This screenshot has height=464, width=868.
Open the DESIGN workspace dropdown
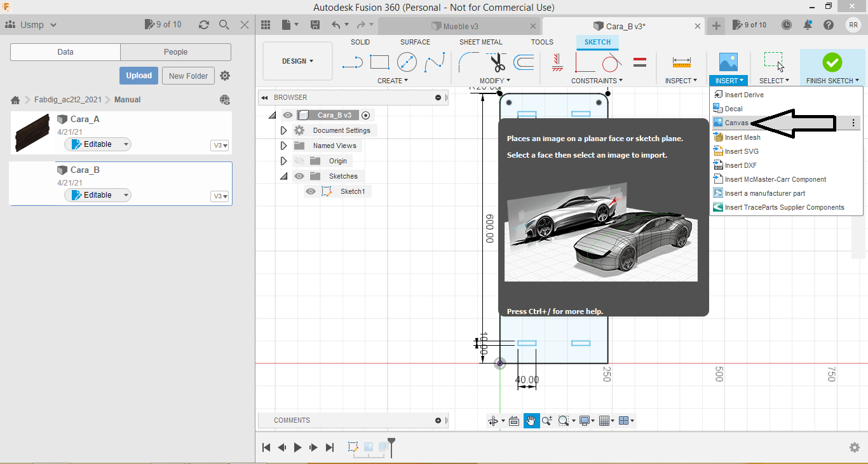point(297,61)
